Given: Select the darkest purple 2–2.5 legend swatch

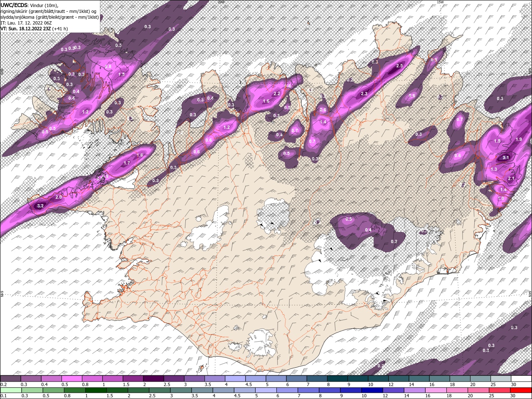Looking at the screenshot, I should [x=153, y=379].
